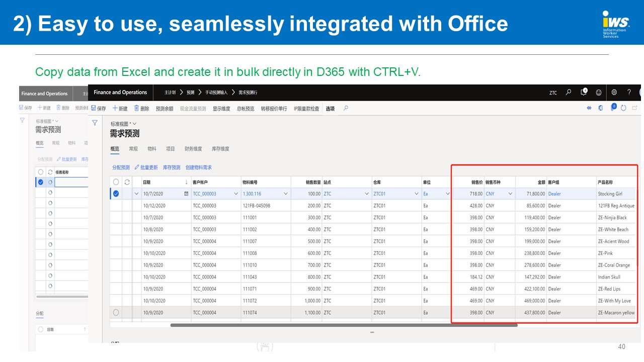Viewport: 644px width, 362px height.
Task: Click the 总帐预览 toolbar button
Action: [x=246, y=109]
